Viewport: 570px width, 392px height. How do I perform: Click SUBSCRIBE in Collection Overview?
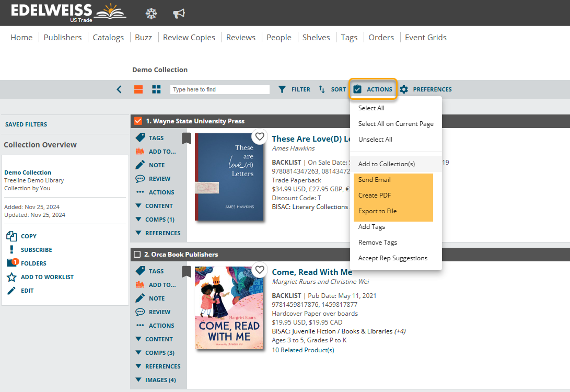(x=36, y=250)
